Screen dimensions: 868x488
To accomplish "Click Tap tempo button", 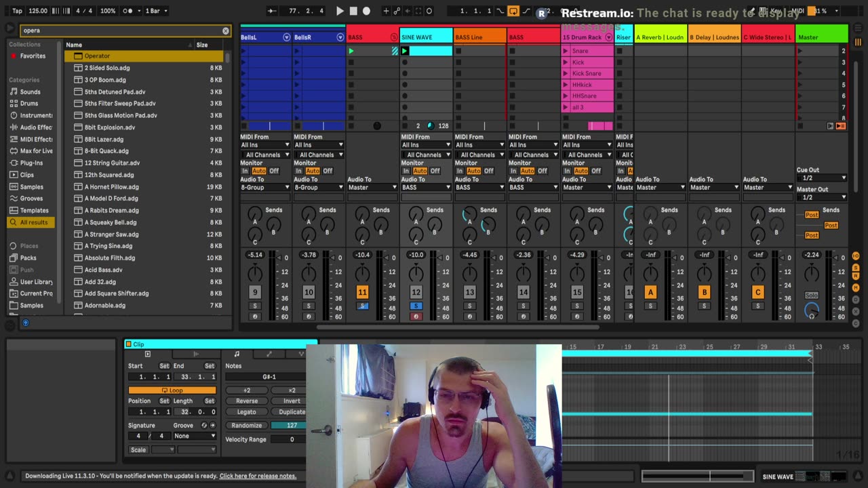I will tap(17, 11).
